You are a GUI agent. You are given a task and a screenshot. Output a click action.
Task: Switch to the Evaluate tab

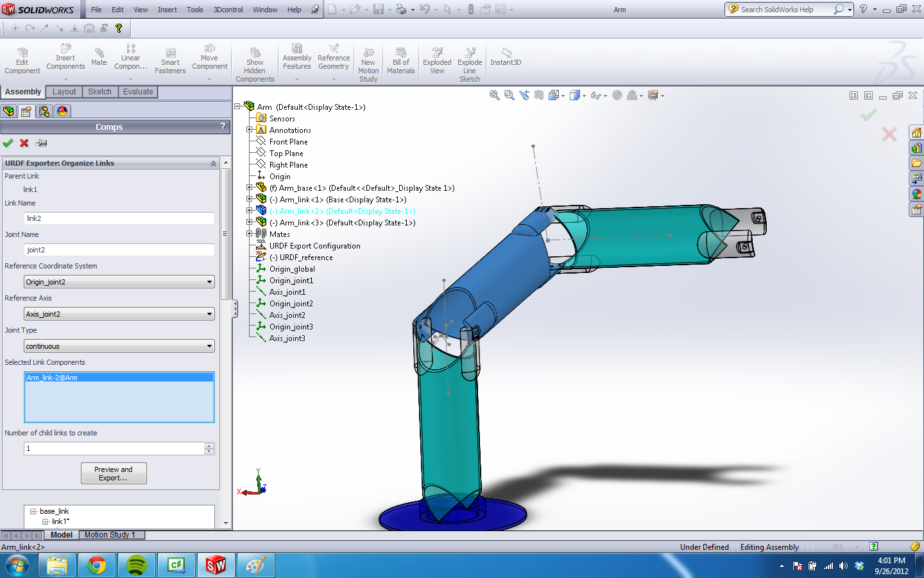[138, 92]
